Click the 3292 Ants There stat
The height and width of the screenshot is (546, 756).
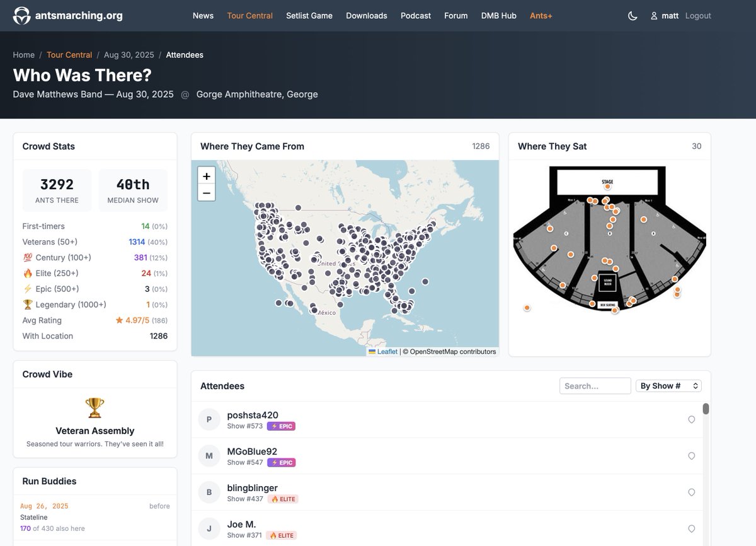pyautogui.click(x=57, y=190)
